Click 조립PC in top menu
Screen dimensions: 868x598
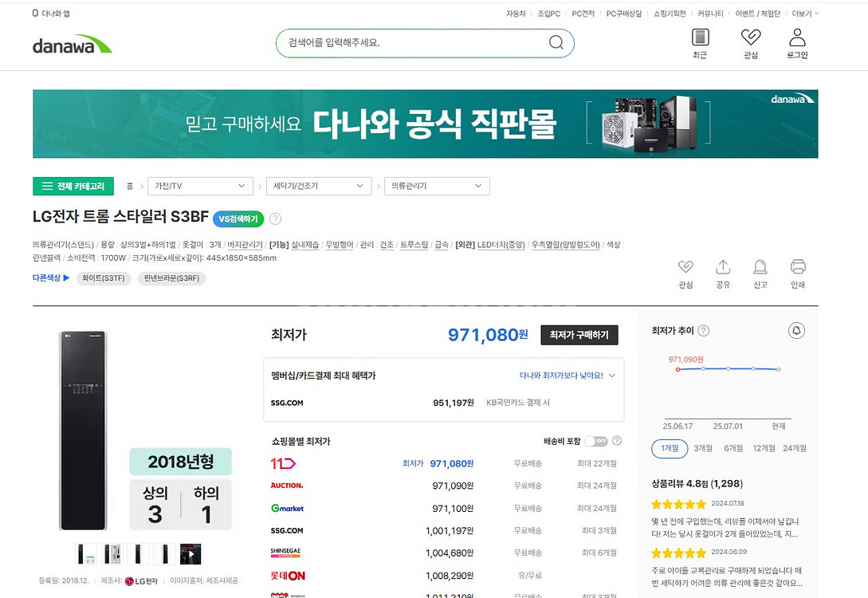(549, 14)
